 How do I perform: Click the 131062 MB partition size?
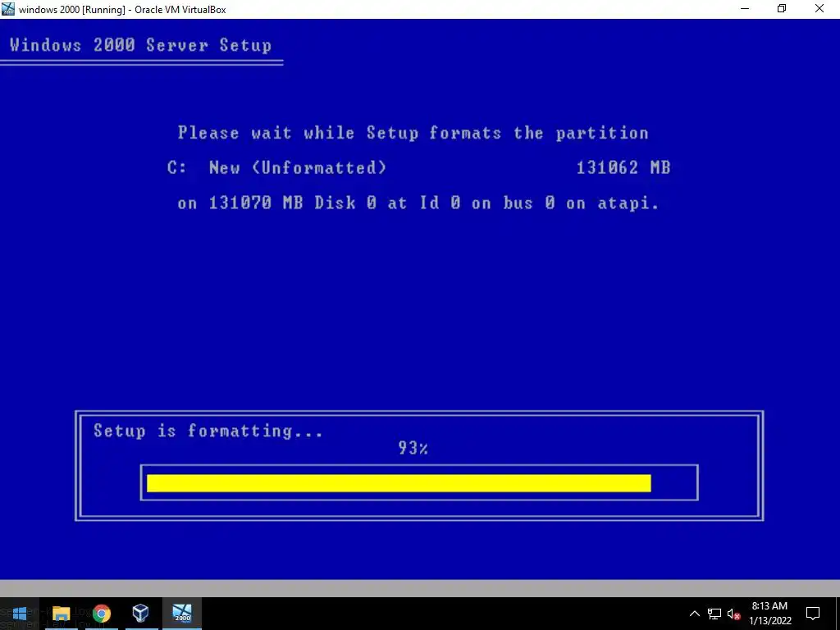click(623, 167)
